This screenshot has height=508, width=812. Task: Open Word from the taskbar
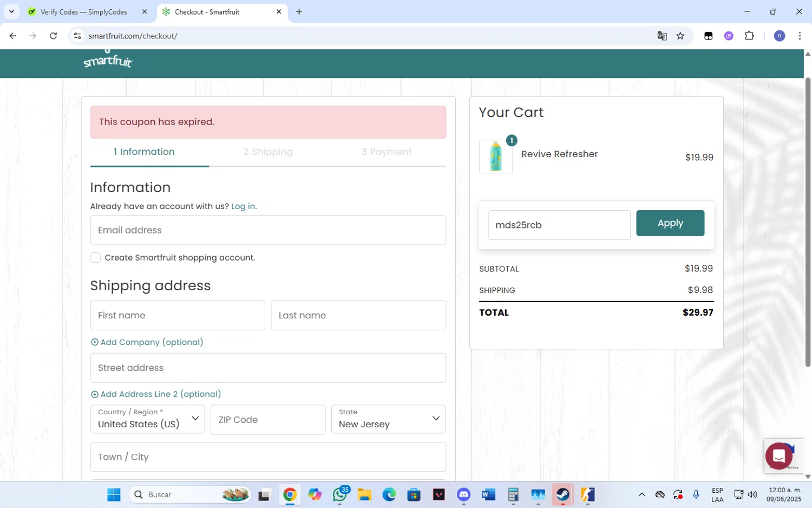tap(488, 494)
